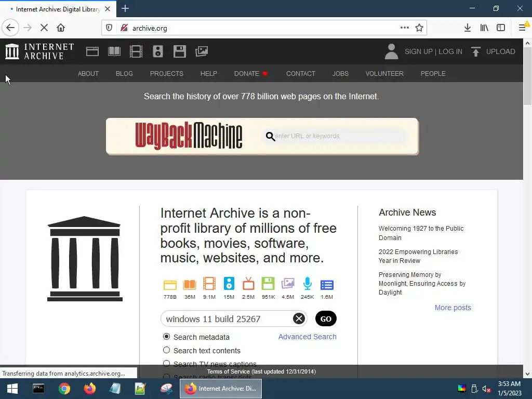The width and height of the screenshot is (532, 399).
Task: Select the microphone icon labeled 245K
Action: point(308,284)
